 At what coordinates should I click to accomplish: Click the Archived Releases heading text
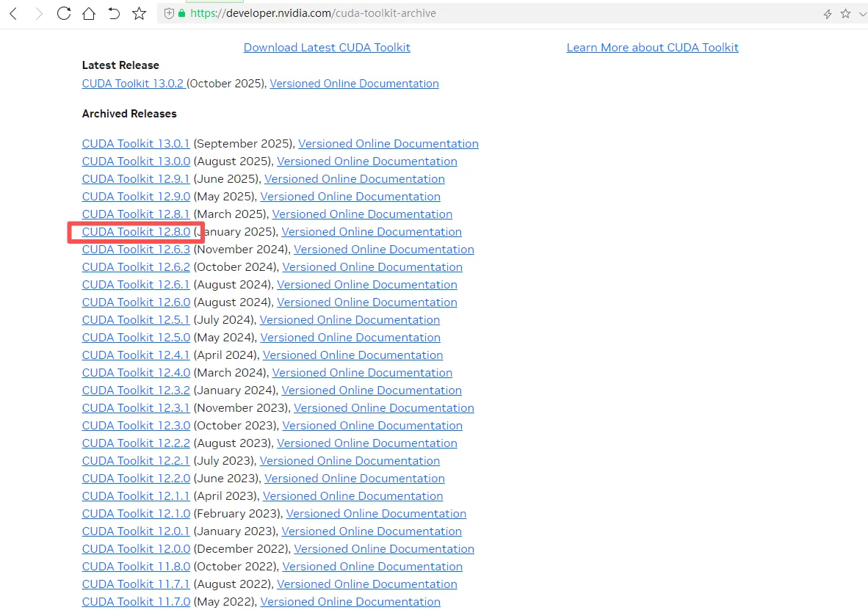129,114
